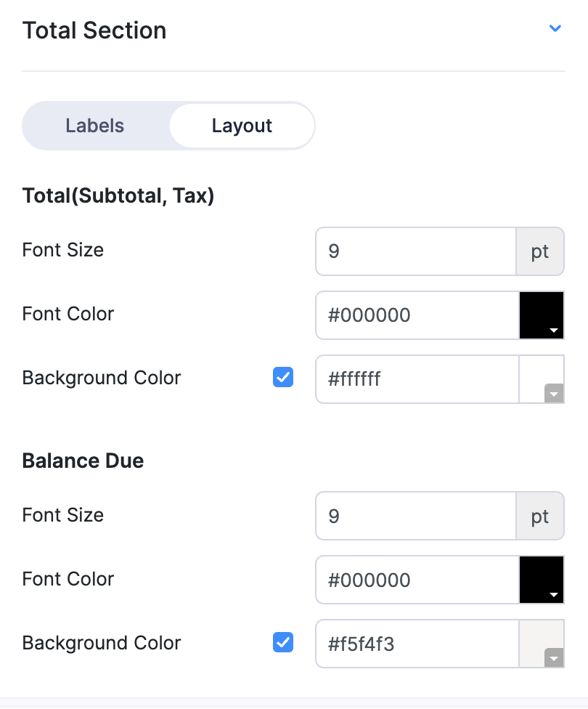Focus the Total(Subtotal, Tax) font color hex field

pos(417,315)
